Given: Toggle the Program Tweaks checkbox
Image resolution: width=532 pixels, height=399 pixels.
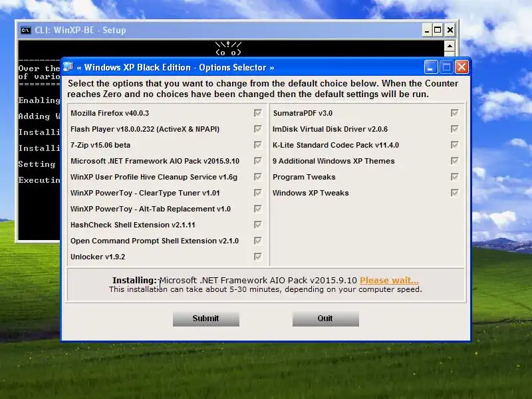Looking at the screenshot, I should click(x=455, y=177).
